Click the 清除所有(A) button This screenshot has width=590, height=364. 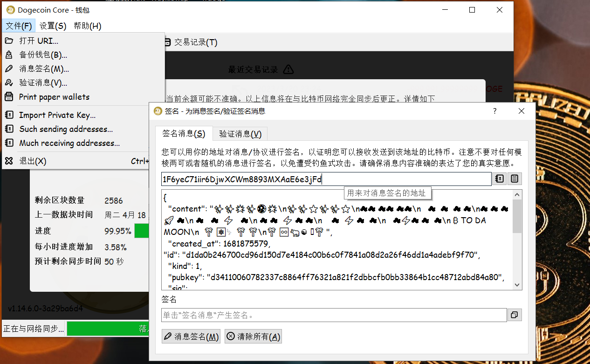click(x=253, y=337)
